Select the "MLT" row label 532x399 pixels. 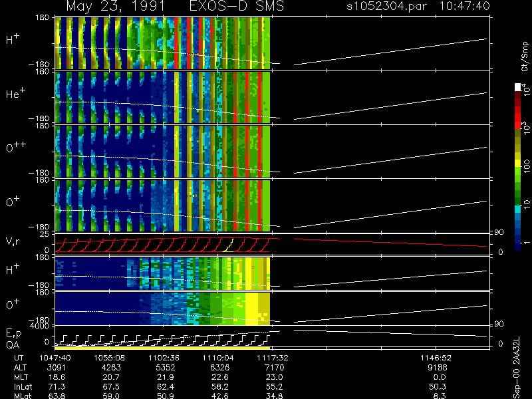[21, 377]
